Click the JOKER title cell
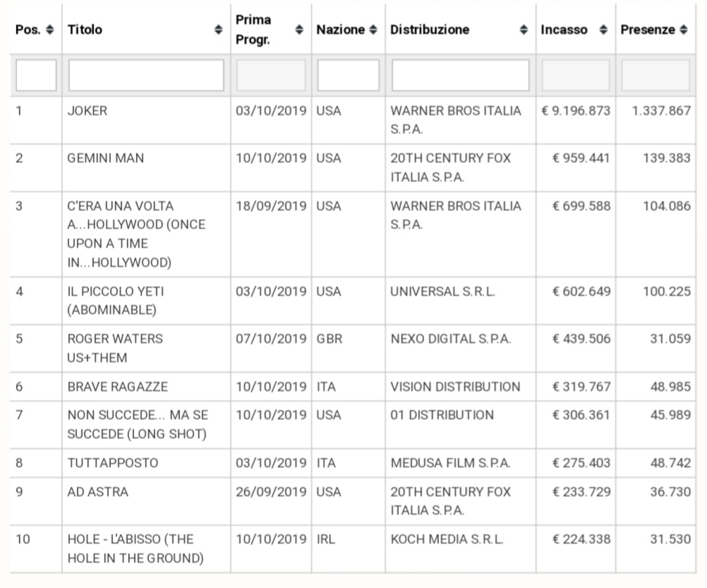 [87, 112]
